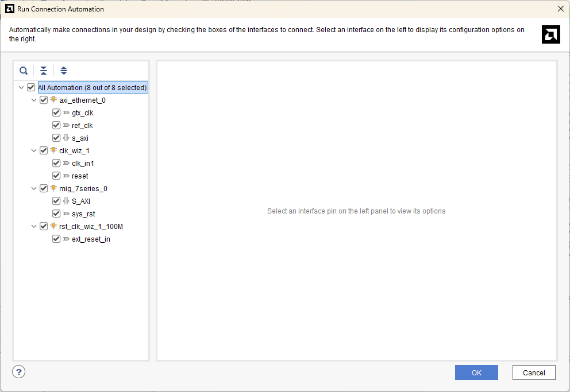This screenshot has height=392, width=570.
Task: Uncheck the ext_reset_in checkbox
Action: (56, 239)
